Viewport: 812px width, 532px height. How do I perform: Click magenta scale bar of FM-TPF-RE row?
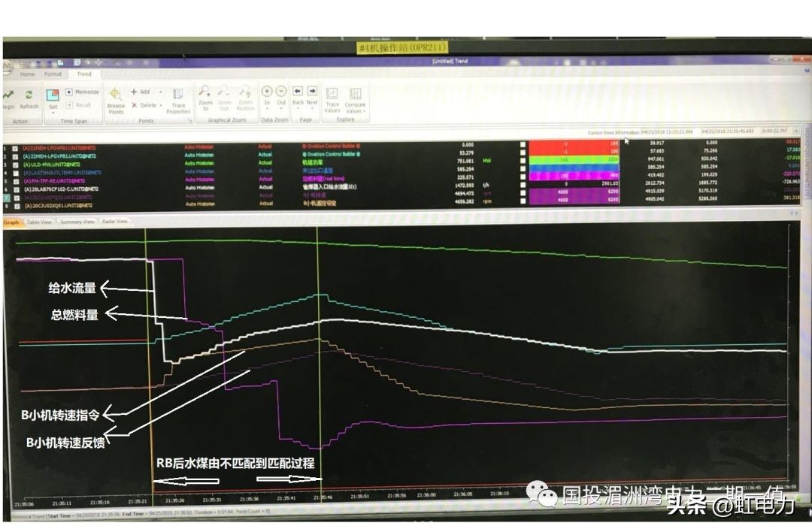pyautogui.click(x=574, y=176)
